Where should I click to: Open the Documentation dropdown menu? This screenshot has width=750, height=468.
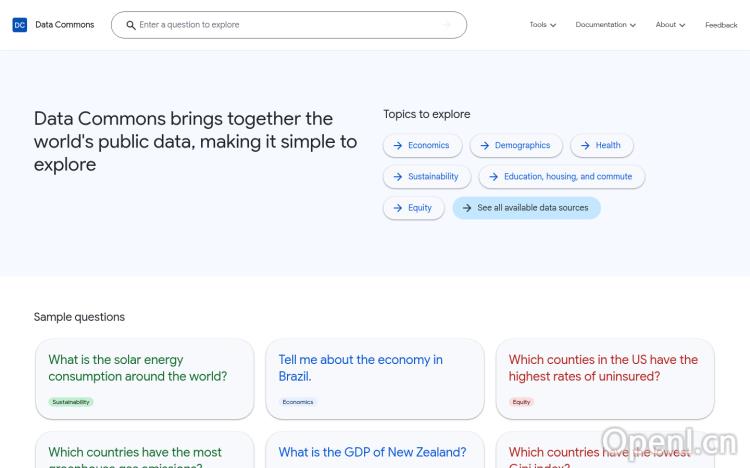605,25
